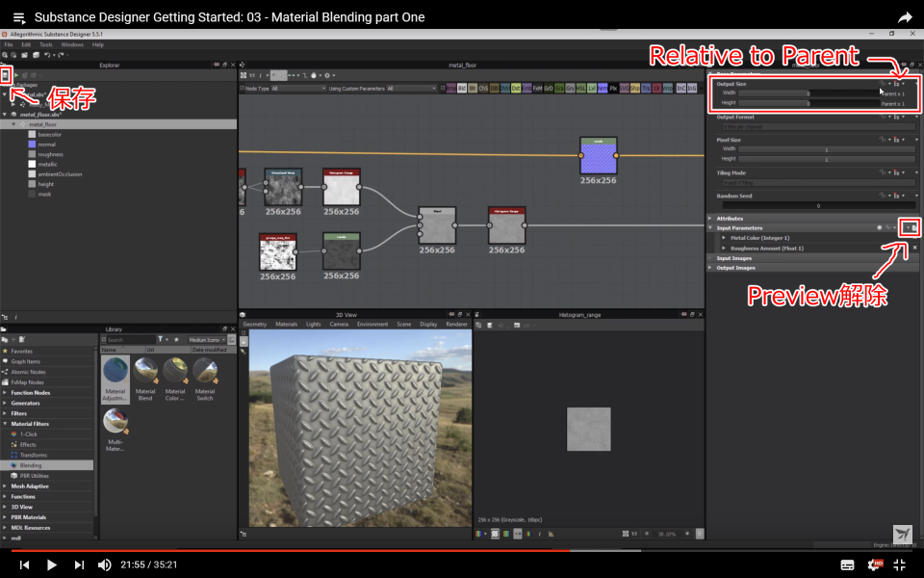Open the YouTube playlist menu icon
The height and width of the screenshot is (578, 924).
click(19, 17)
